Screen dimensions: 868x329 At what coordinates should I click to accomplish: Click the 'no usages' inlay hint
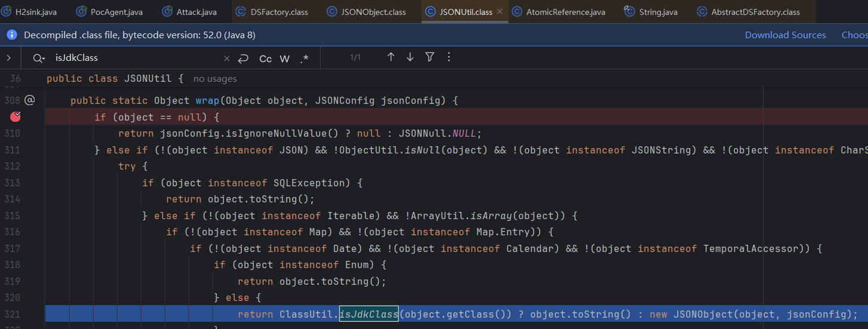[x=215, y=79]
